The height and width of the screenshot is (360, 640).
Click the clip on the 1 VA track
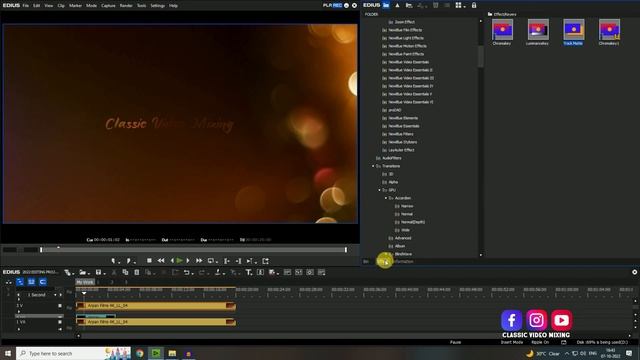156,322
